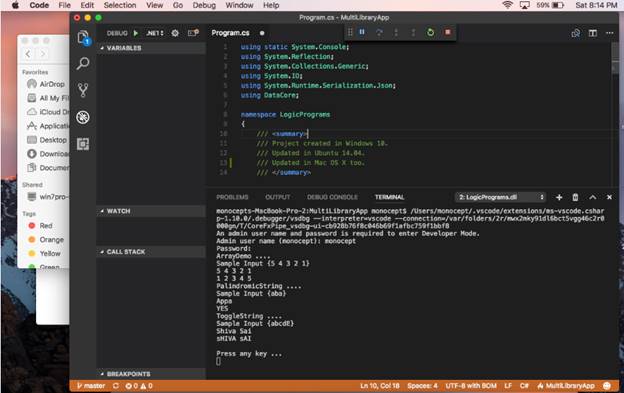Open the Debug menu
Image resolution: width=624 pixels, height=393 pixels.
[204, 5]
